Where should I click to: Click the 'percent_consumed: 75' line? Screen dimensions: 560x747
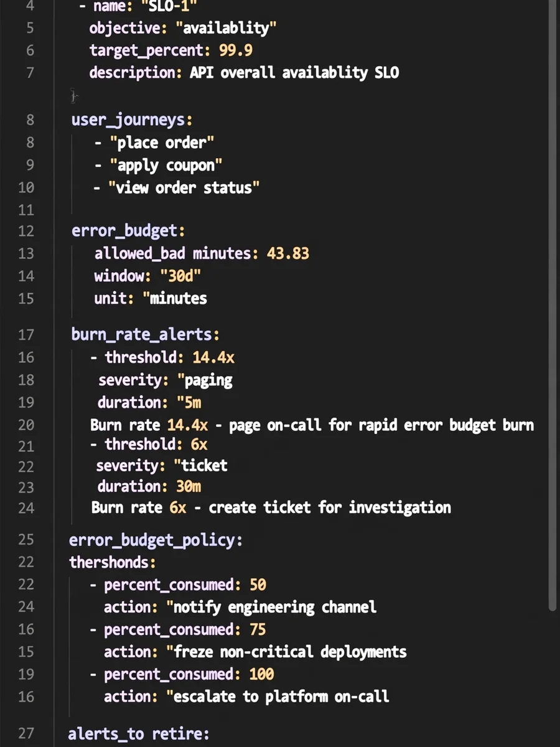coord(178,629)
